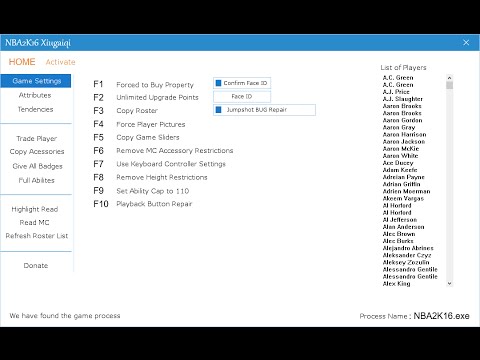This screenshot has height=360, width=480.
Task: Click Copy Game Sliders option
Action: [148, 137]
